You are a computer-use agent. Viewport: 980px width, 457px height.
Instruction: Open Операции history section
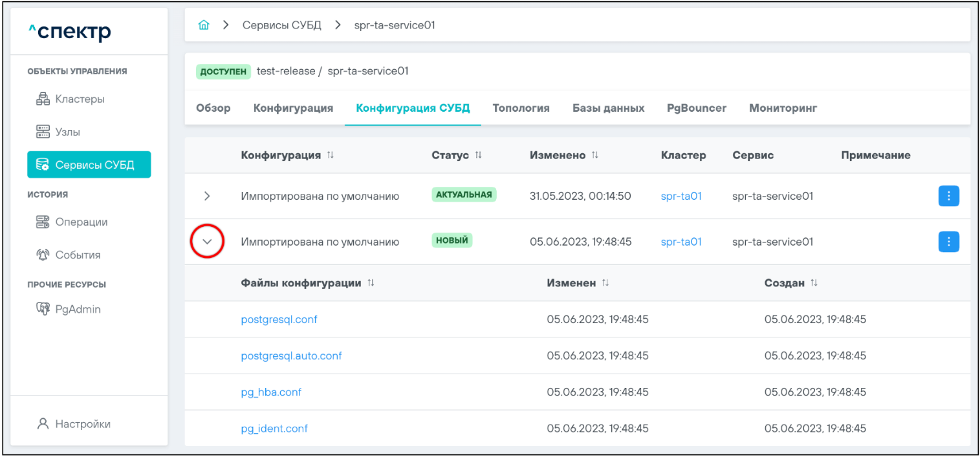(x=81, y=222)
